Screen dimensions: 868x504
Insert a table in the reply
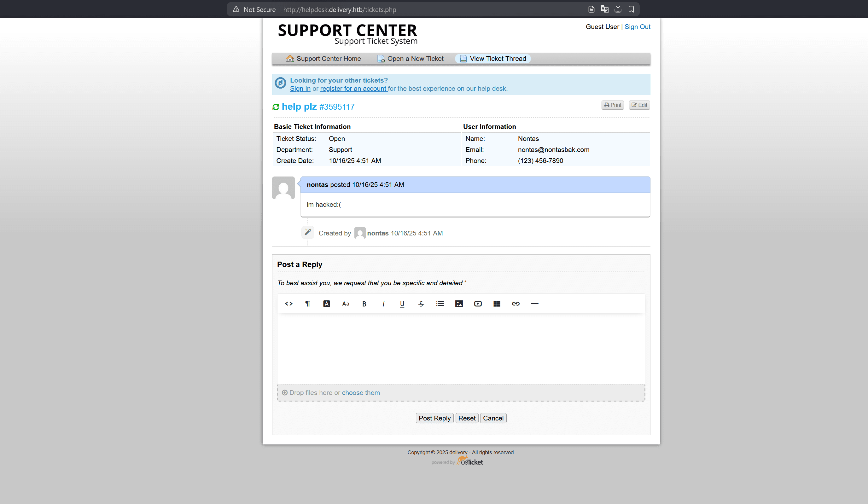[x=497, y=304]
